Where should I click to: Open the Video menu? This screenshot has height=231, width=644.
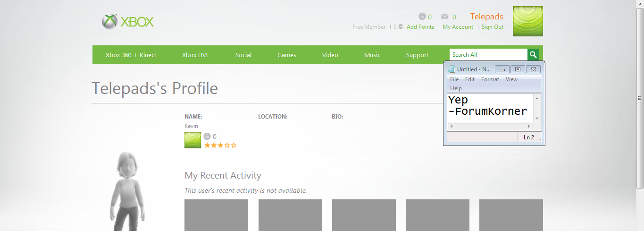point(330,55)
